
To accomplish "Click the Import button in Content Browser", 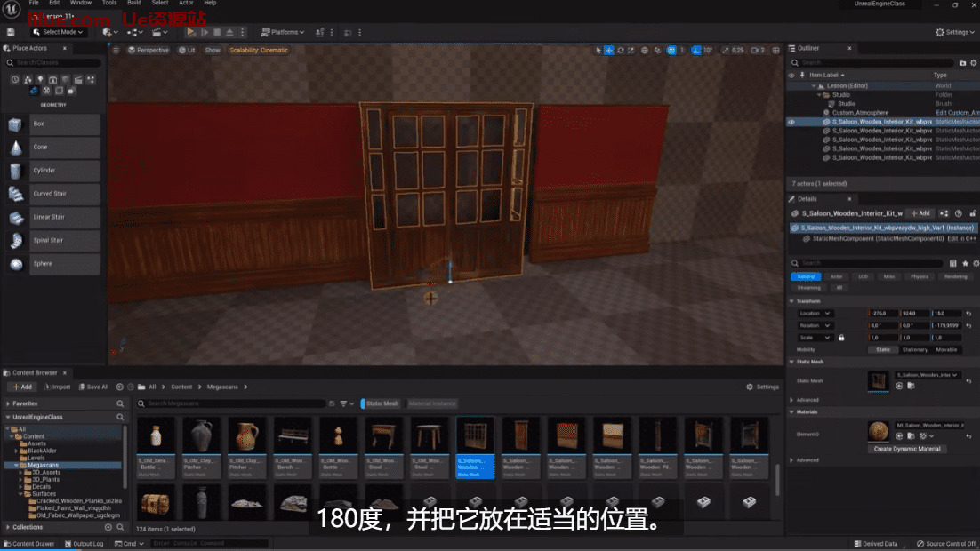I will click(56, 387).
